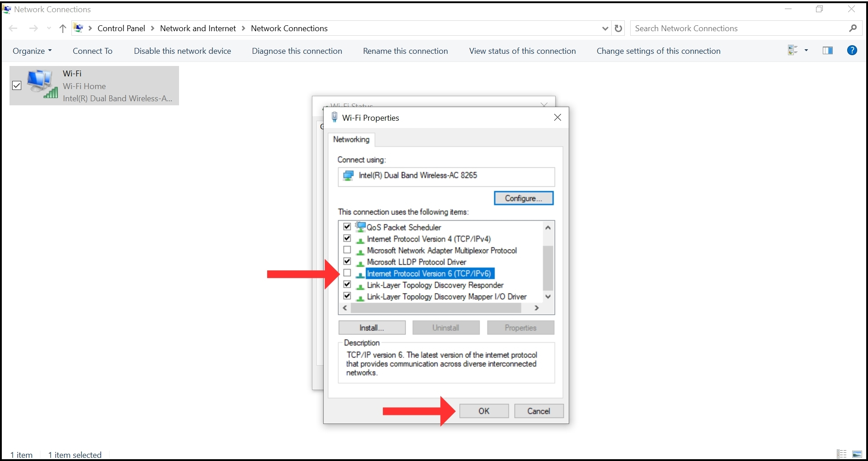The image size is (868, 461).
Task: Toggle the preview pane icon
Action: coord(828,50)
